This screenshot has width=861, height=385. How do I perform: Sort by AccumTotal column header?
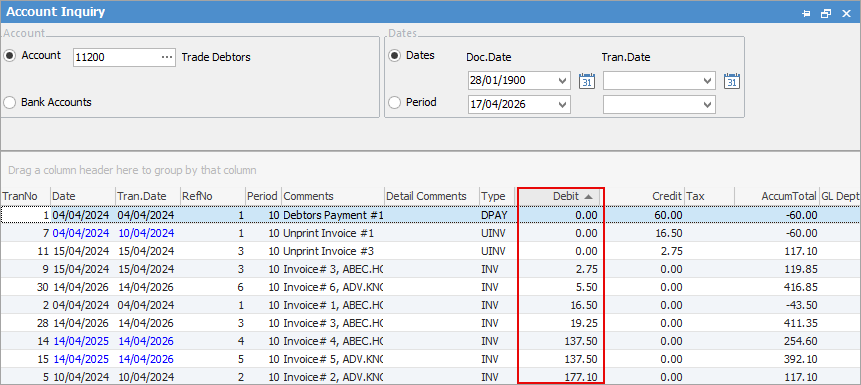coord(776,196)
